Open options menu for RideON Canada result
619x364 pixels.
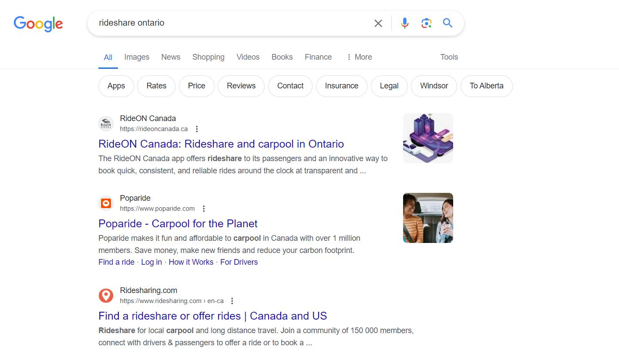click(x=197, y=129)
